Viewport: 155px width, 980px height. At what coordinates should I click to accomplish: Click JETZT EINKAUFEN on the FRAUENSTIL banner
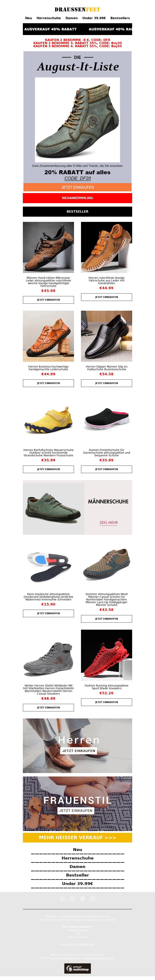[x=76, y=810]
